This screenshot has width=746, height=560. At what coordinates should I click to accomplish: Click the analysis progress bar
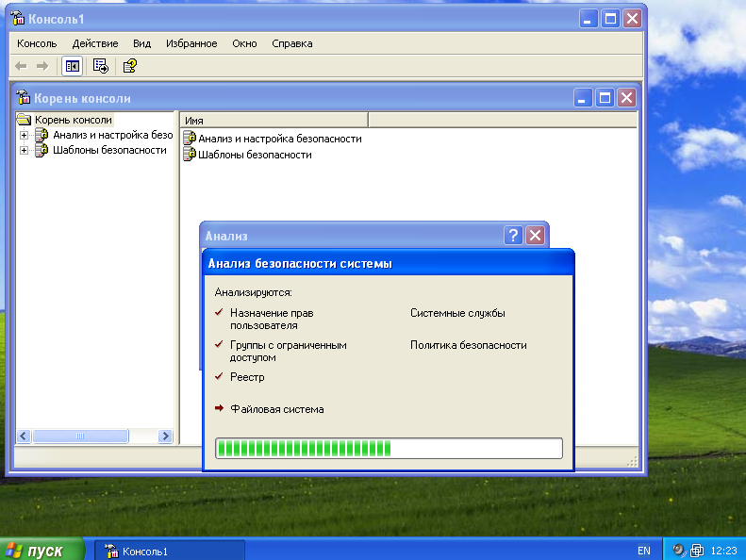tap(389, 448)
